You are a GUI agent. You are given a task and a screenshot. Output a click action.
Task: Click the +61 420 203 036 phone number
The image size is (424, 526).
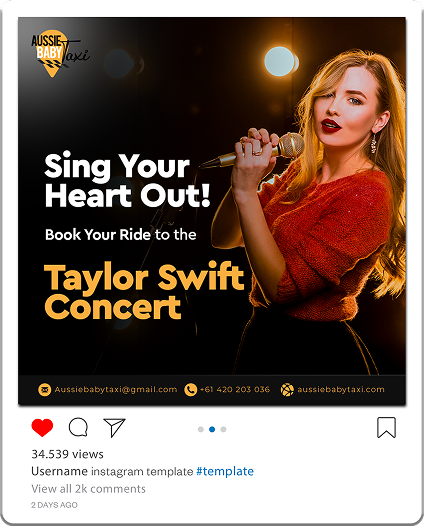[235, 389]
